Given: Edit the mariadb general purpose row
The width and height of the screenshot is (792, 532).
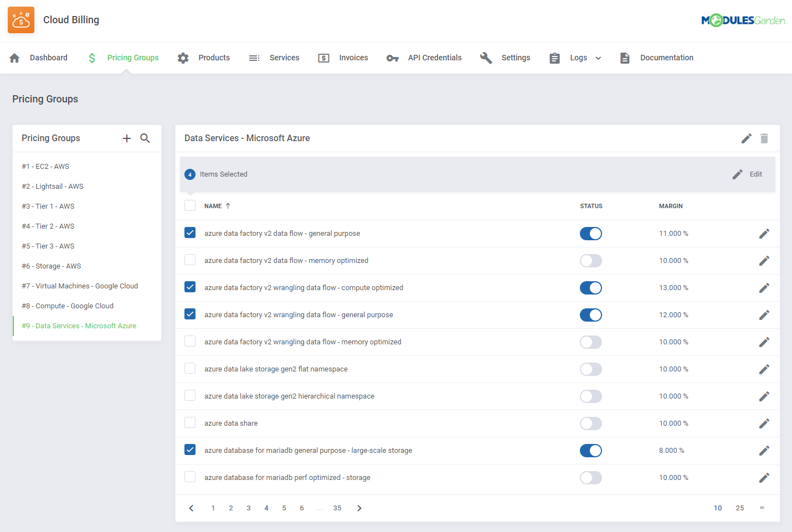Looking at the screenshot, I should [x=764, y=451].
